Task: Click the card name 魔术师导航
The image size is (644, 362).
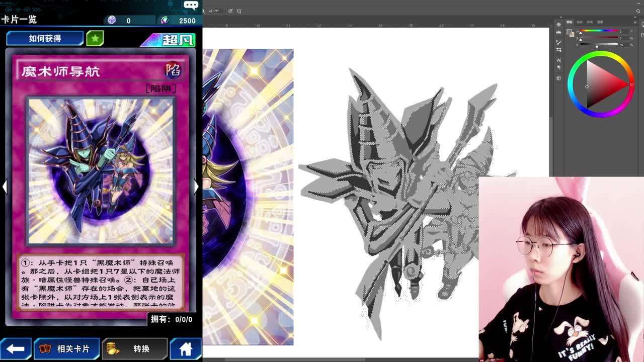Action: (x=61, y=71)
